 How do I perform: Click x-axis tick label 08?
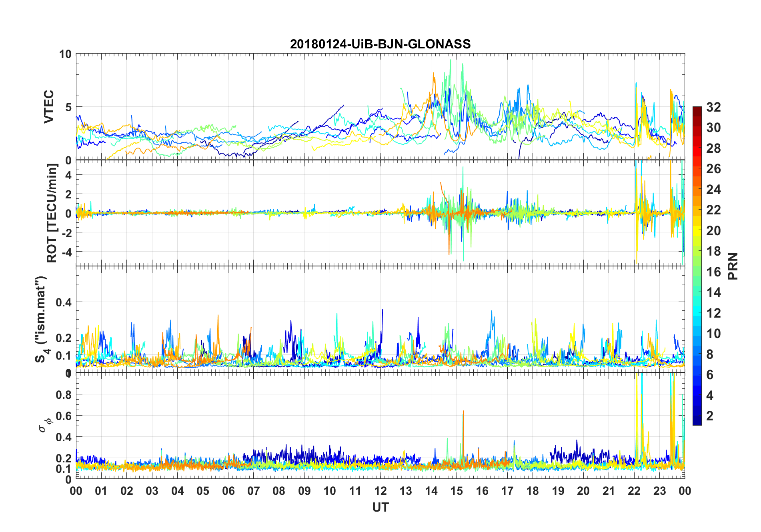click(x=279, y=491)
